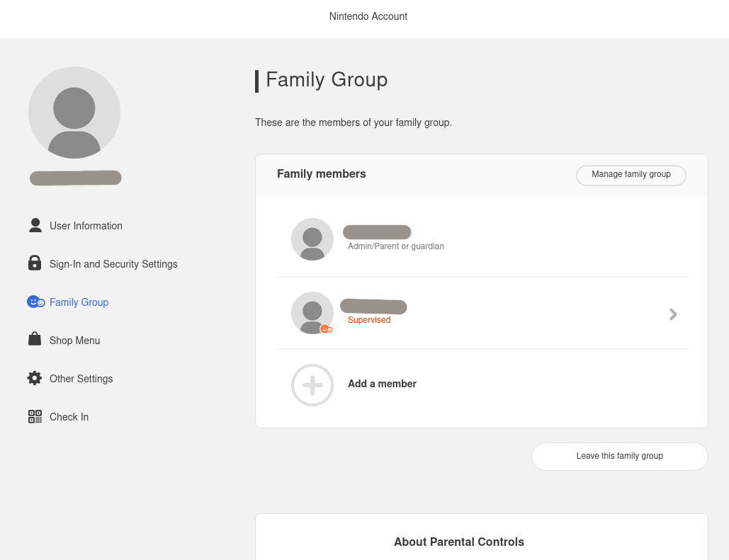Click the Other Settings gear icon

(x=35, y=378)
